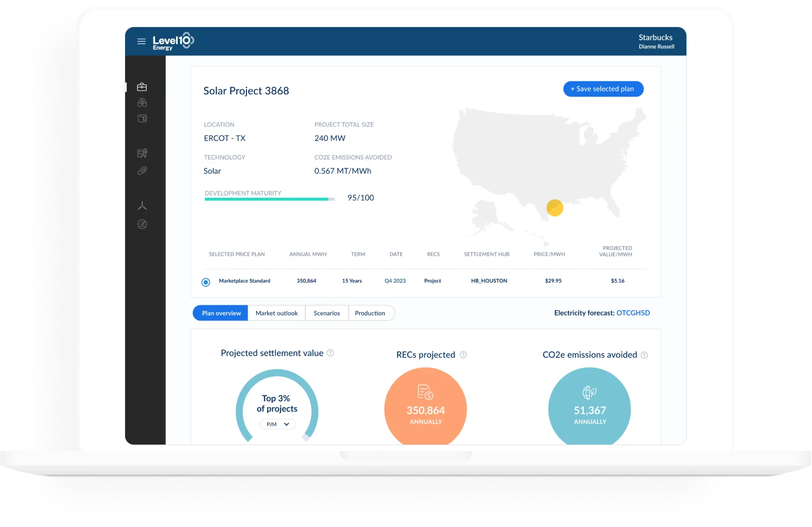The height and width of the screenshot is (527, 812).
Task: Click the Save selected plan button
Action: (x=603, y=89)
